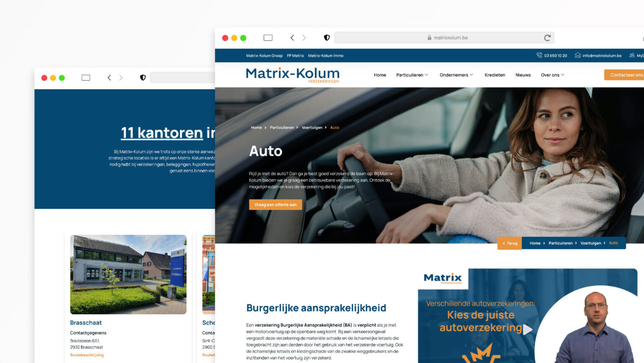Click Routebeschrijving under Brasschaat
644x363 pixels.
coord(87,355)
